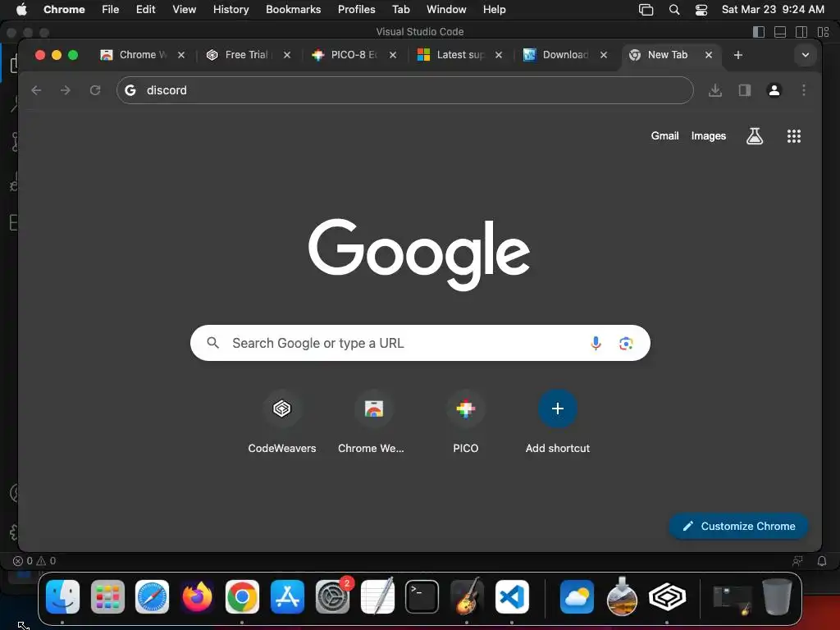This screenshot has height=630, width=840.
Task: Close the Download tab
Action: click(604, 55)
